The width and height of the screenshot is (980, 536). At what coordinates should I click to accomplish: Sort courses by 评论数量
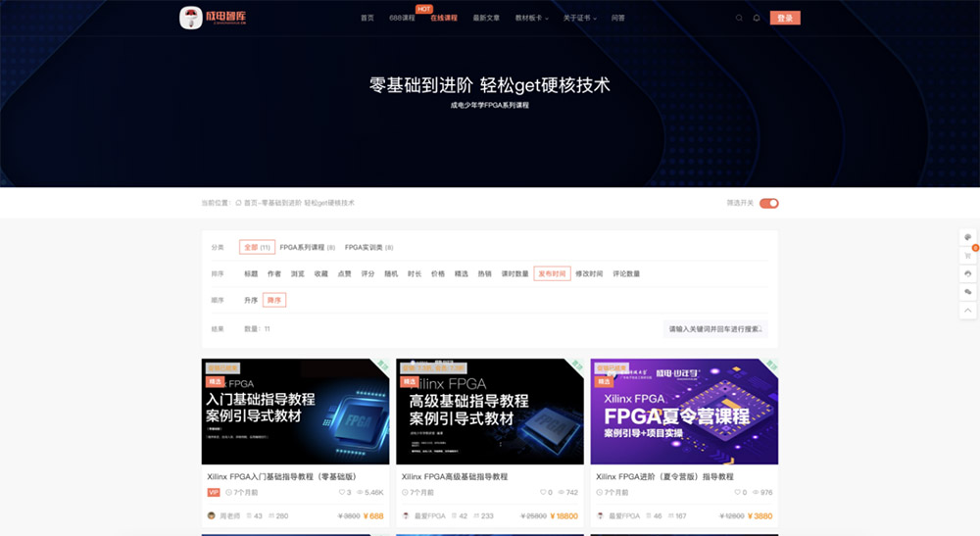(x=626, y=273)
